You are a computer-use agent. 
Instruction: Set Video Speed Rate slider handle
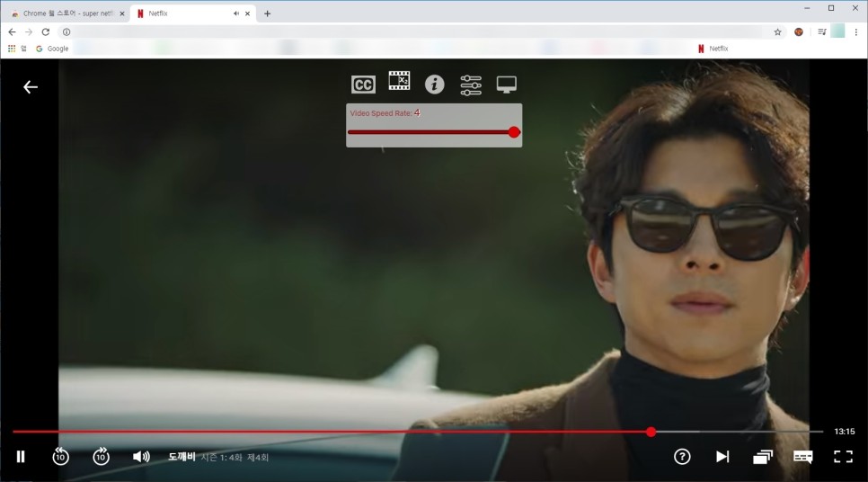tap(514, 132)
